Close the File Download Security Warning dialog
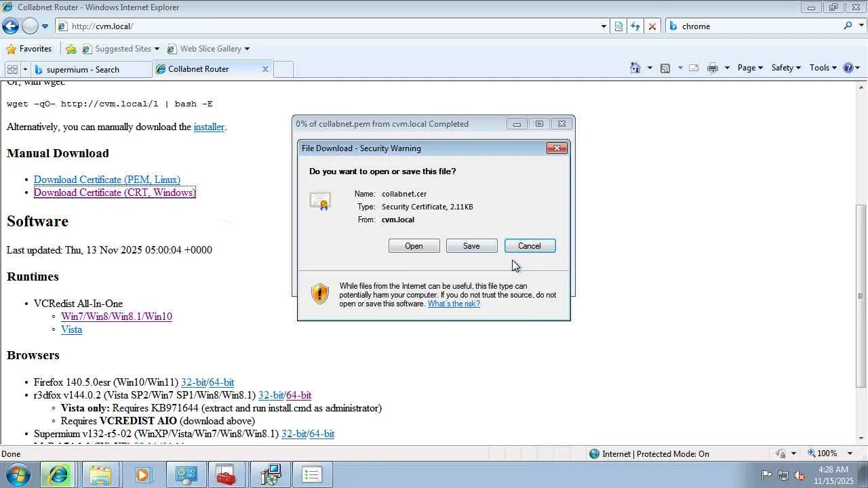The width and height of the screenshot is (868, 488). click(x=557, y=148)
